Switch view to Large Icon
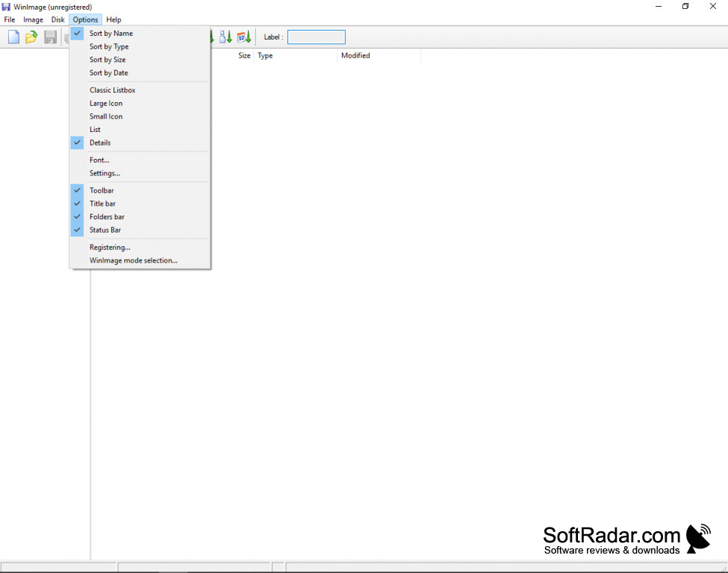 (x=140, y=103)
